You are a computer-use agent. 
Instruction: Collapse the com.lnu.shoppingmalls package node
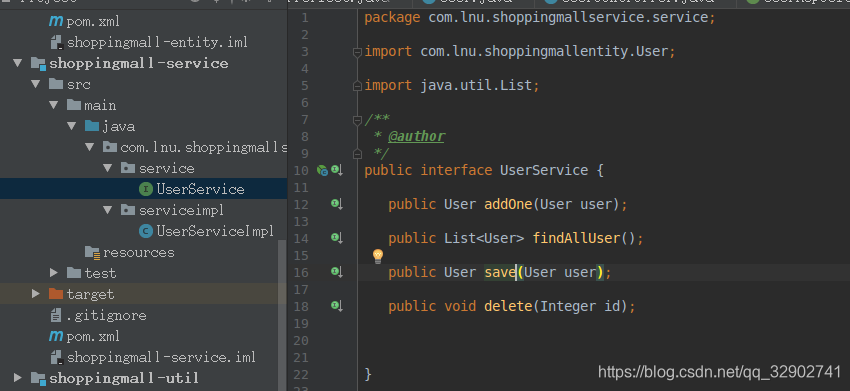point(89,147)
